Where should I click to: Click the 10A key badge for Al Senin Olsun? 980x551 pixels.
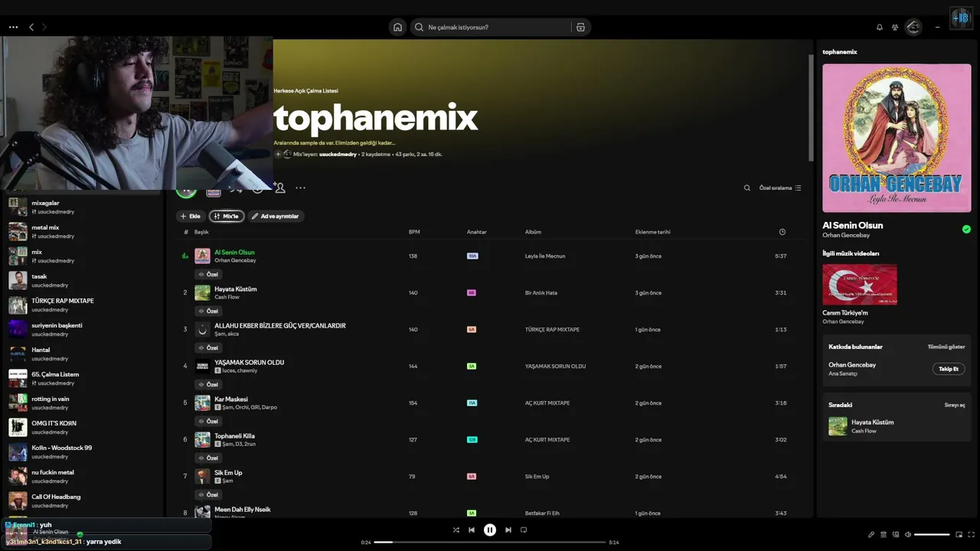(x=472, y=256)
